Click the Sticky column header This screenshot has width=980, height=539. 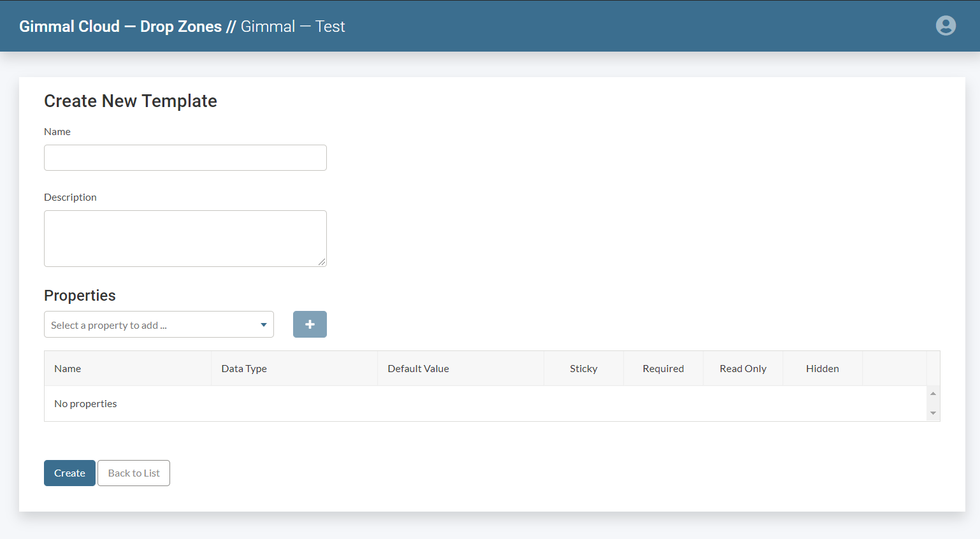pyautogui.click(x=583, y=369)
